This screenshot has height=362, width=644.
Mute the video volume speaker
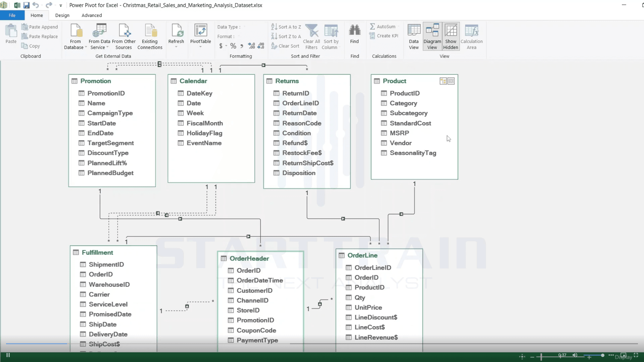click(575, 355)
